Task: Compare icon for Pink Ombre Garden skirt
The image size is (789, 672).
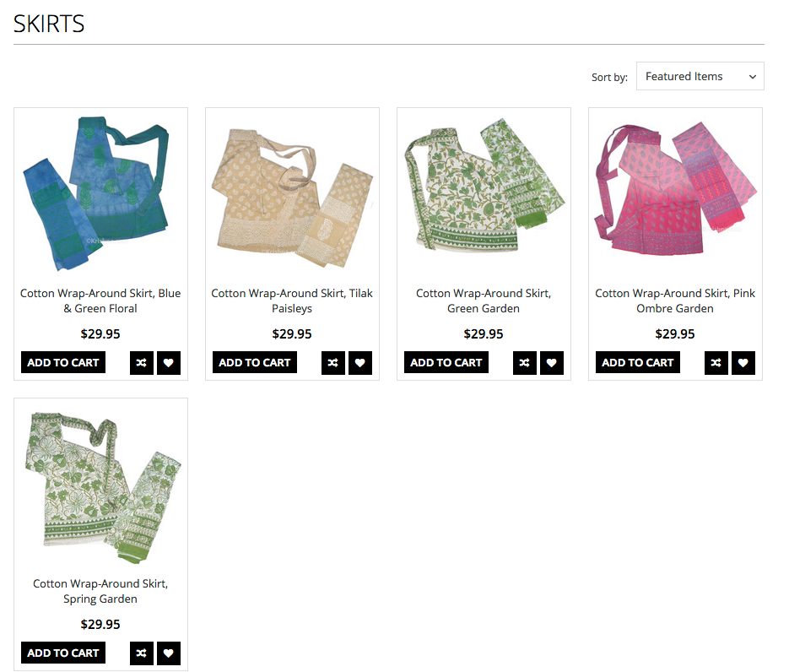Action: tap(716, 362)
